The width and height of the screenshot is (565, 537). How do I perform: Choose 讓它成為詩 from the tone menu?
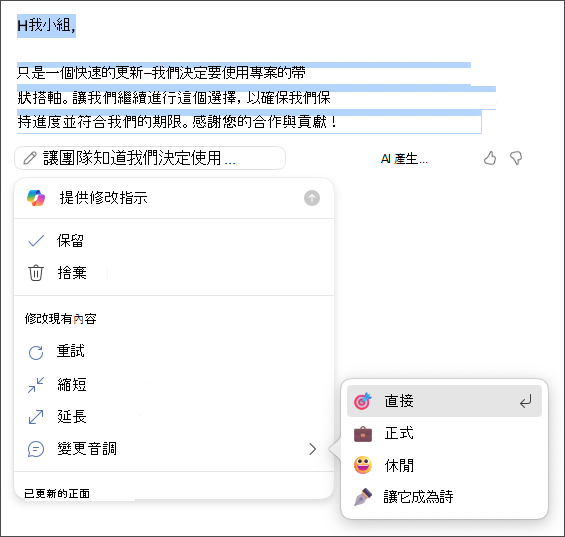444,497
